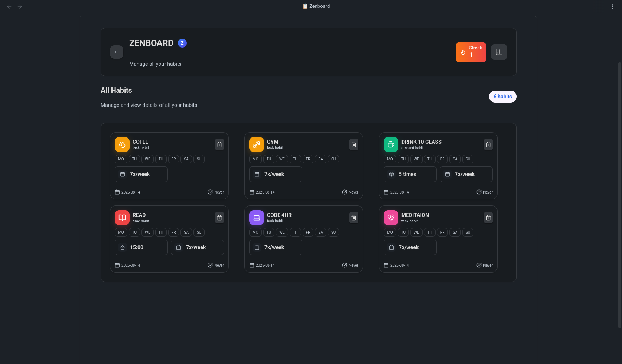Click the cup icon on DRINK 10 GLASS
Image resolution: width=622 pixels, height=364 pixels.
pyautogui.click(x=391, y=144)
